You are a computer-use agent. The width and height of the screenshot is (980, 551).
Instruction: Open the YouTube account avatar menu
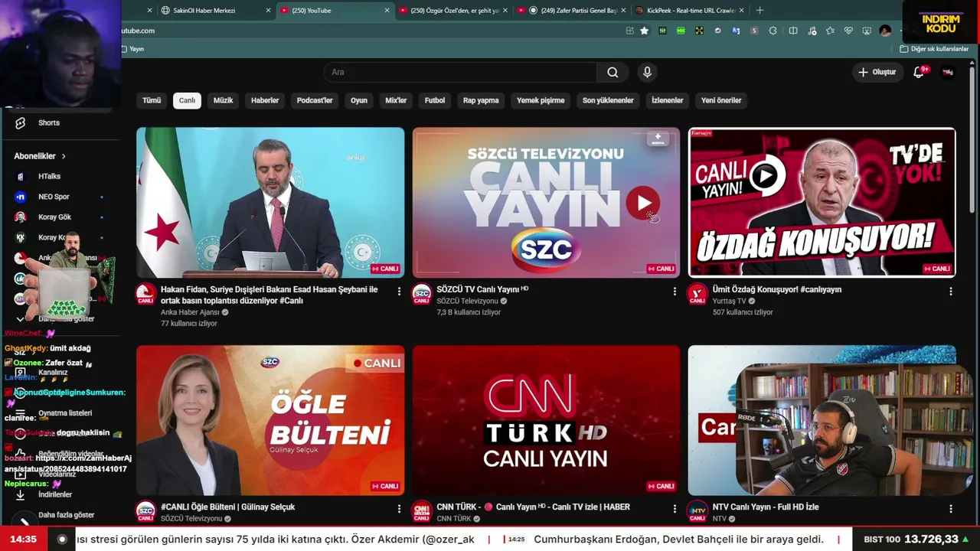click(x=948, y=72)
